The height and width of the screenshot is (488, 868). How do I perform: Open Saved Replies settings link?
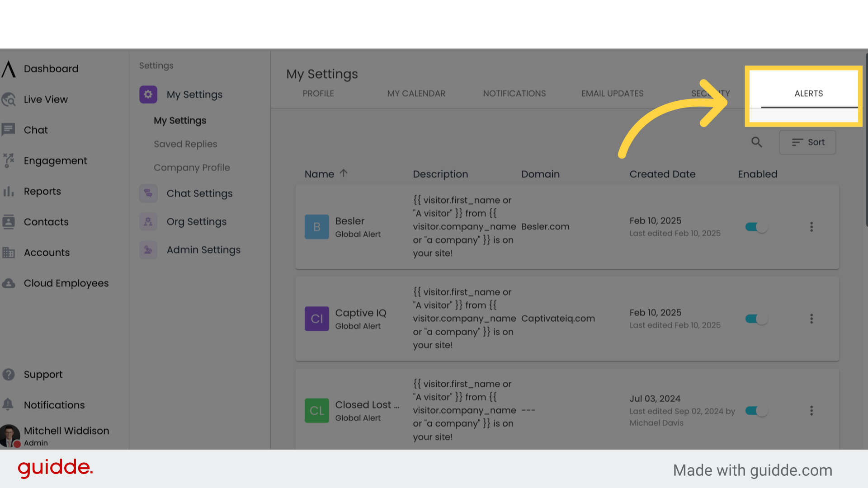click(185, 144)
